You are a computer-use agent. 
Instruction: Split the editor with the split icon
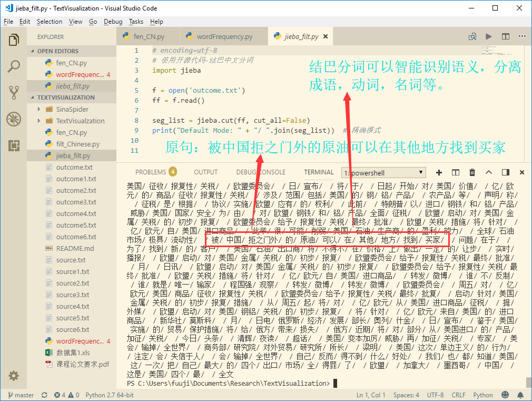click(506, 37)
